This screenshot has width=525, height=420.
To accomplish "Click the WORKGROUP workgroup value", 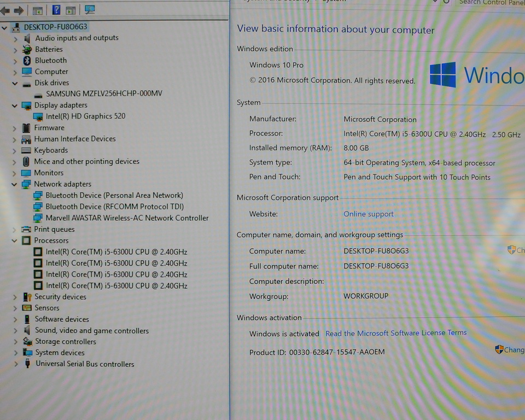I will coord(366,296).
